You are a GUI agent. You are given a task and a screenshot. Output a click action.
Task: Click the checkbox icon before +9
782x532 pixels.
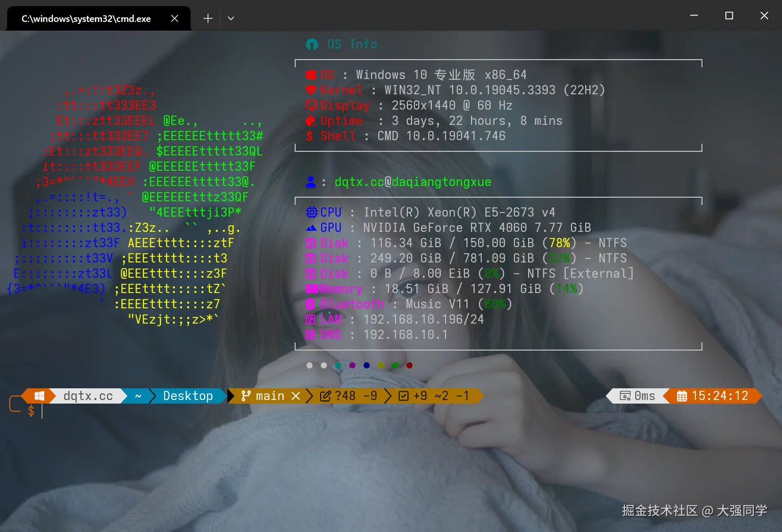pyautogui.click(x=404, y=396)
